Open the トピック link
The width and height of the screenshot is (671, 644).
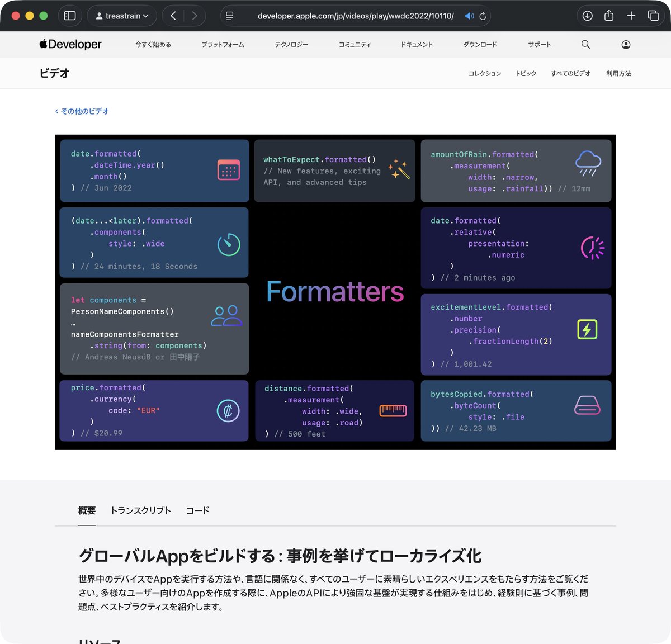[x=526, y=73]
